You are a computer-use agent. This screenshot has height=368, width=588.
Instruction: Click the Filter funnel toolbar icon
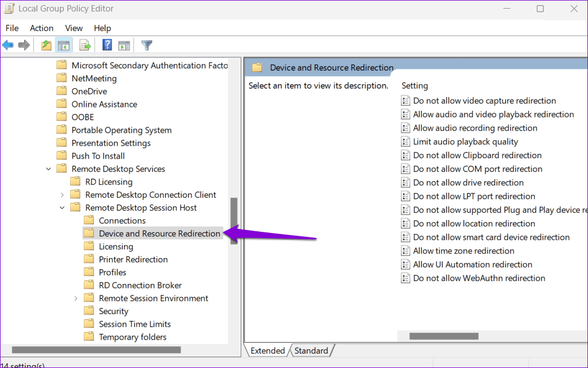tap(147, 45)
